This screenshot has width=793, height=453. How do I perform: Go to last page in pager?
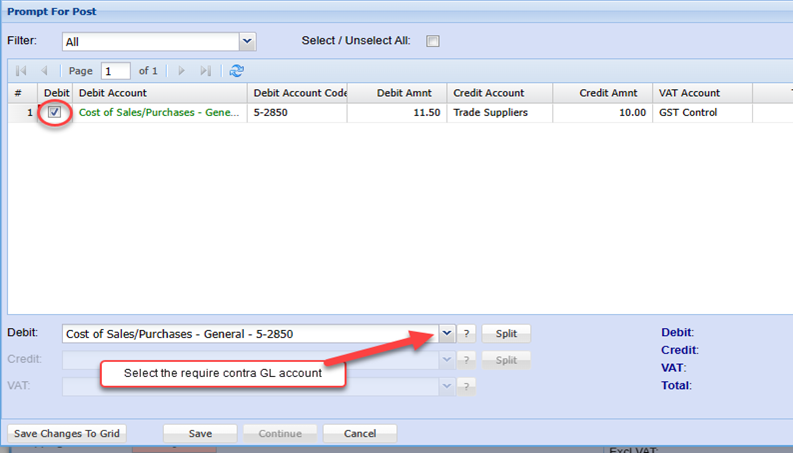pyautogui.click(x=205, y=71)
